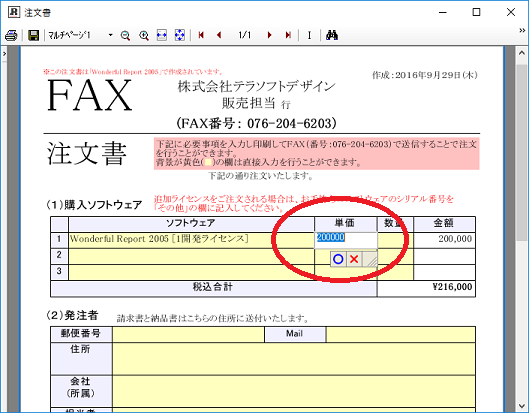Image resolution: width=529 pixels, height=413 pixels.
Task: Click the print icon in toolbar
Action: click(11, 35)
